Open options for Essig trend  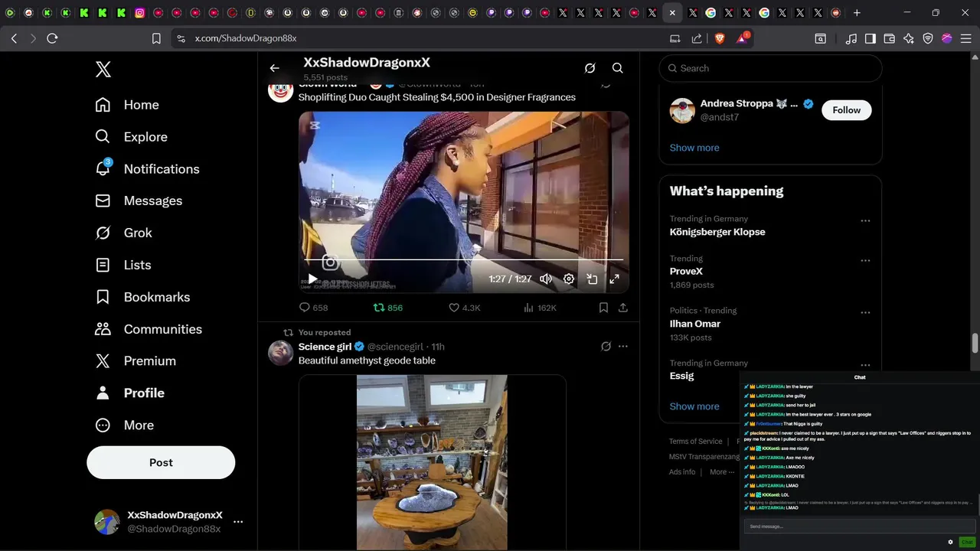(x=865, y=365)
